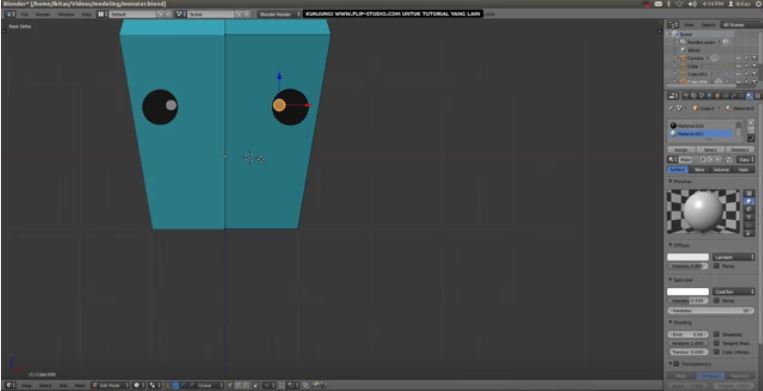The image size is (763, 391).
Task: Switch to Wire material type
Action: click(x=699, y=170)
